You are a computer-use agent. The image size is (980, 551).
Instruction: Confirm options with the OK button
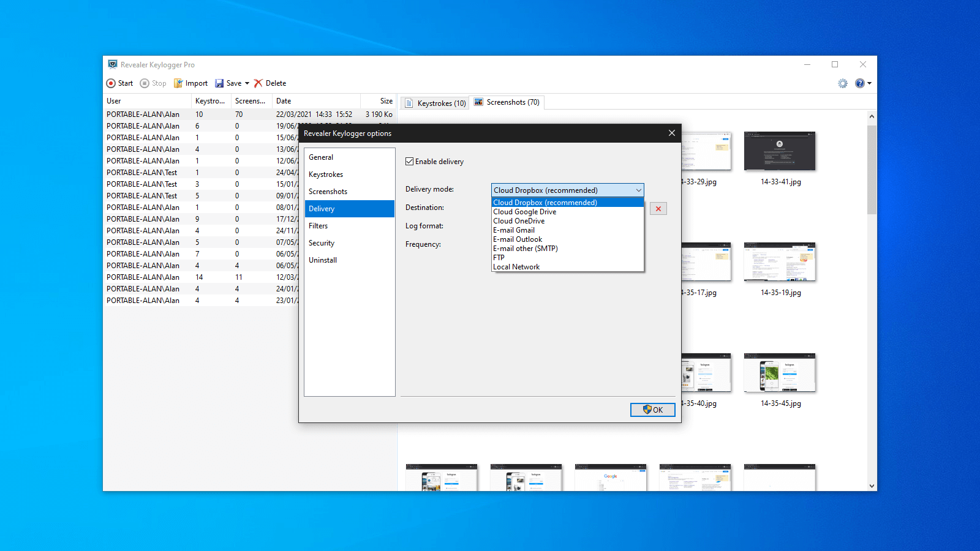(653, 410)
